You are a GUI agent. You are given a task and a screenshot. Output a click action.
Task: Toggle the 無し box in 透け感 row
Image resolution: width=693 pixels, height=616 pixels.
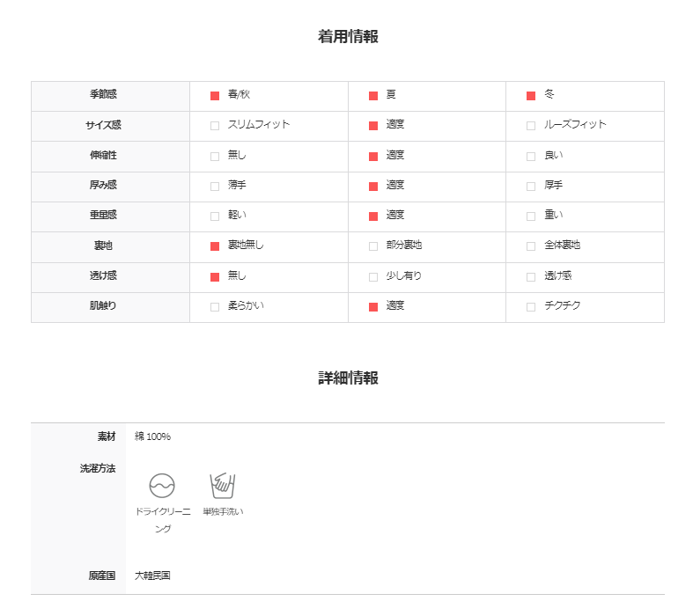pyautogui.click(x=215, y=277)
